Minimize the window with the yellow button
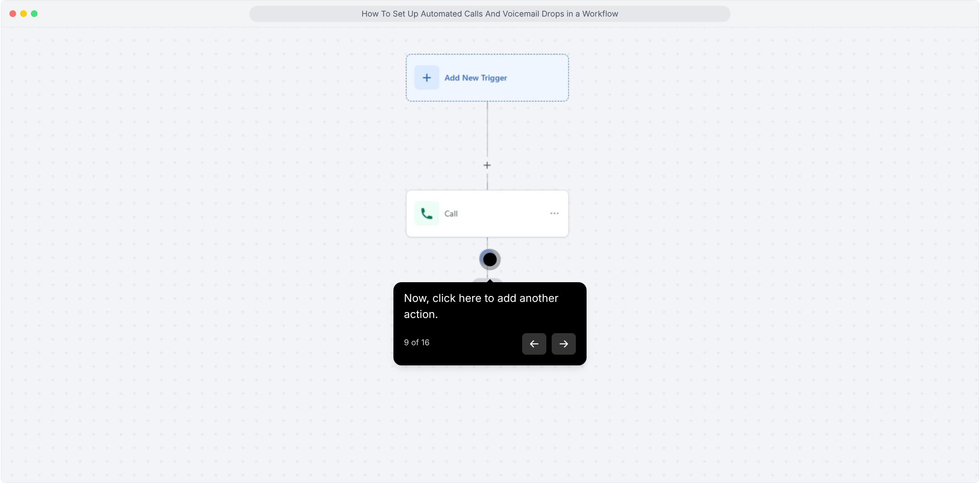Screen dimensions: 980x483 (x=24, y=14)
